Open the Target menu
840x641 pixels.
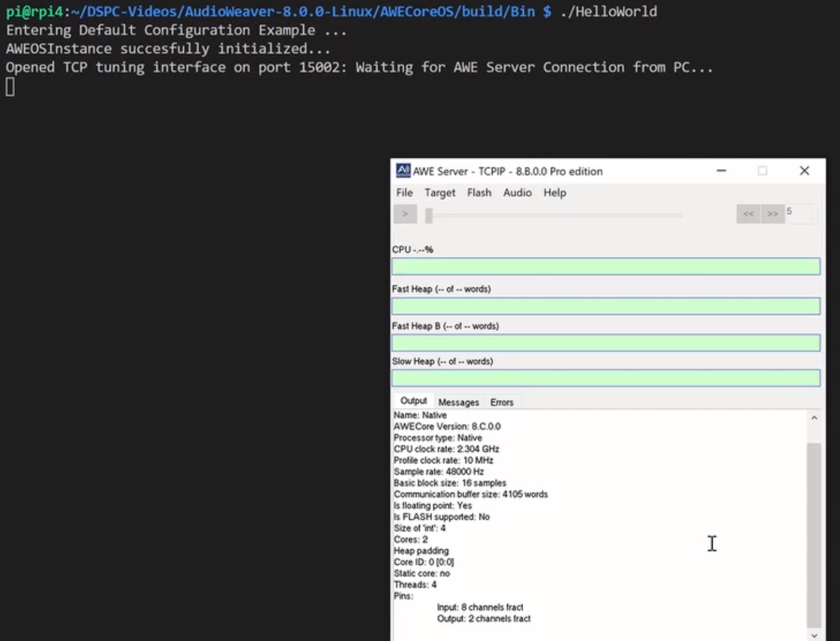click(440, 193)
